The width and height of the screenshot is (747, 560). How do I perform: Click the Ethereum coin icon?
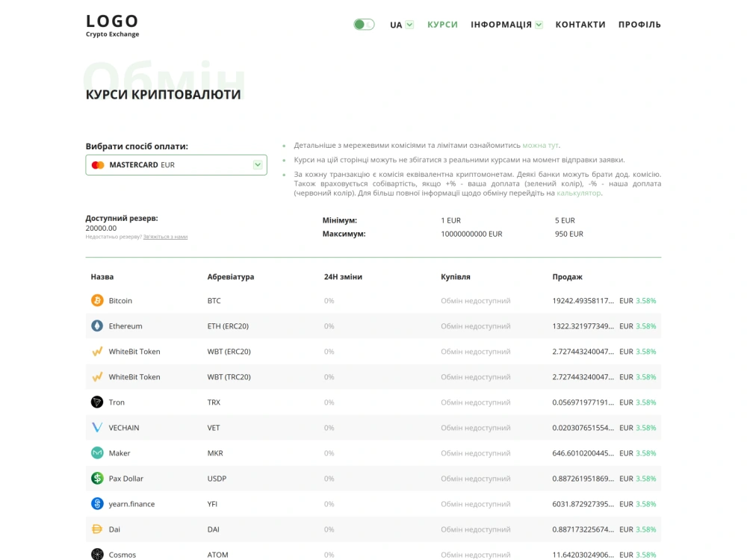tap(97, 326)
